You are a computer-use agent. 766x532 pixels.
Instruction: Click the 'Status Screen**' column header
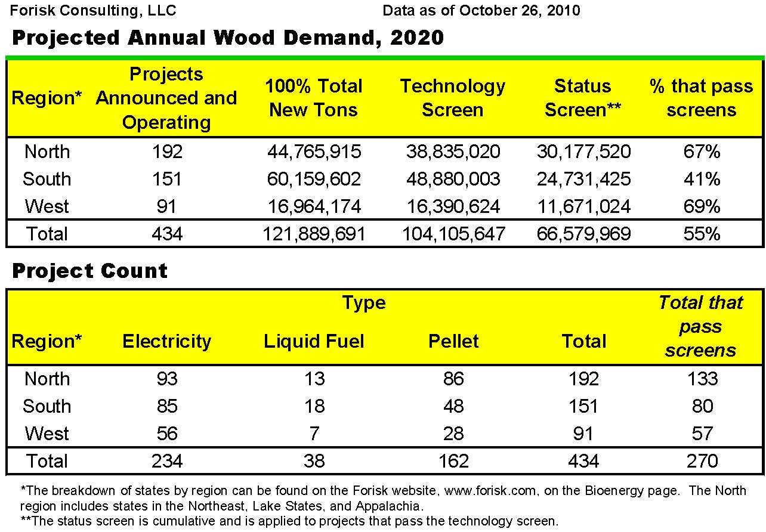(583, 98)
